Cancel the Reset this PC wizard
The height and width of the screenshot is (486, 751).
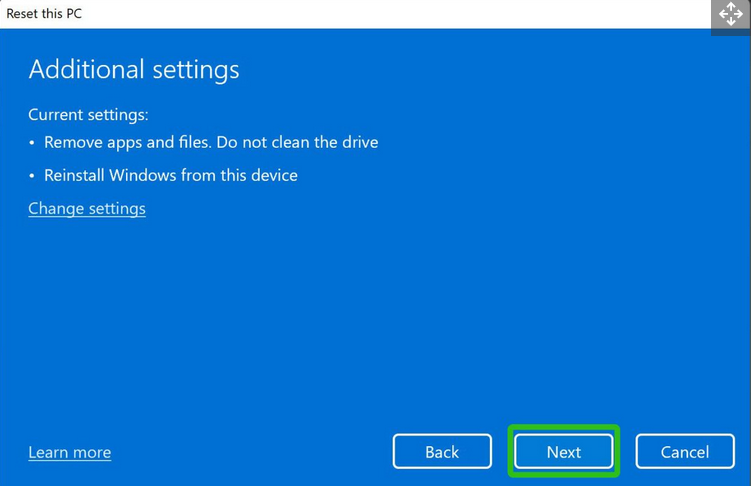(685, 452)
